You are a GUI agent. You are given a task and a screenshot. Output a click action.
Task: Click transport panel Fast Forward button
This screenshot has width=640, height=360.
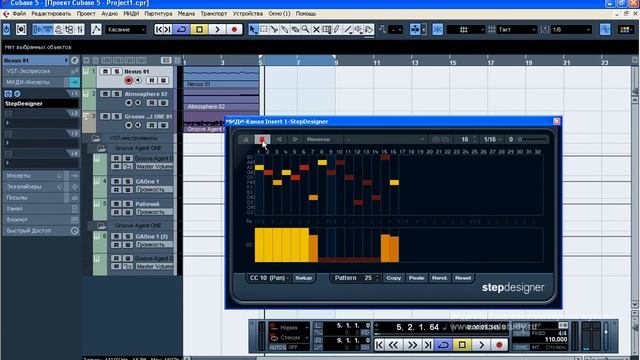pyautogui.click(x=412, y=345)
